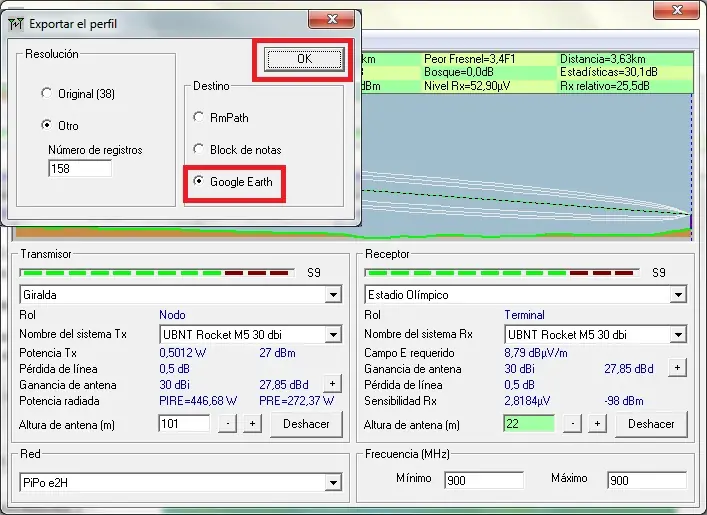The height and width of the screenshot is (515, 707).
Task: Click transmitter antenna gain plus button
Action: pyautogui.click(x=332, y=384)
